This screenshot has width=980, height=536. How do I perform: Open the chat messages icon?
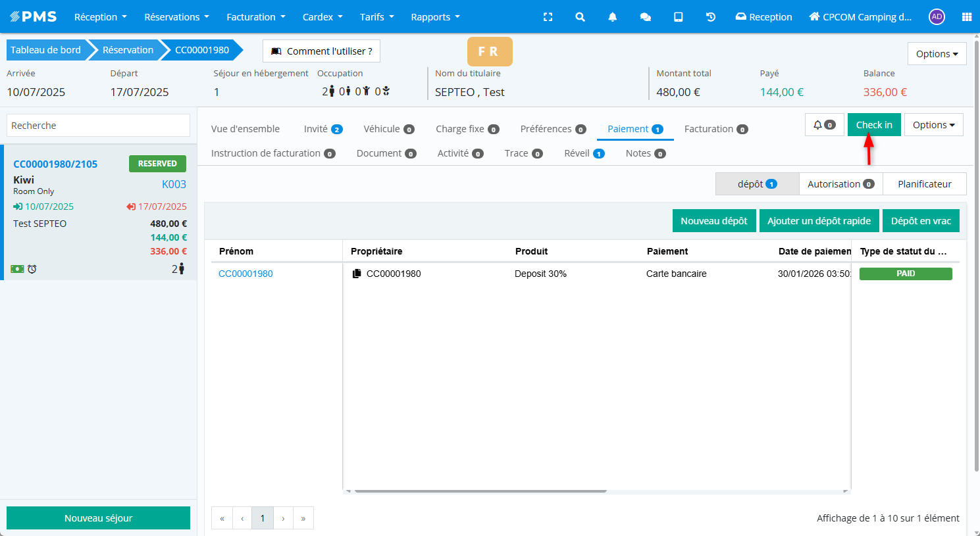(x=645, y=17)
